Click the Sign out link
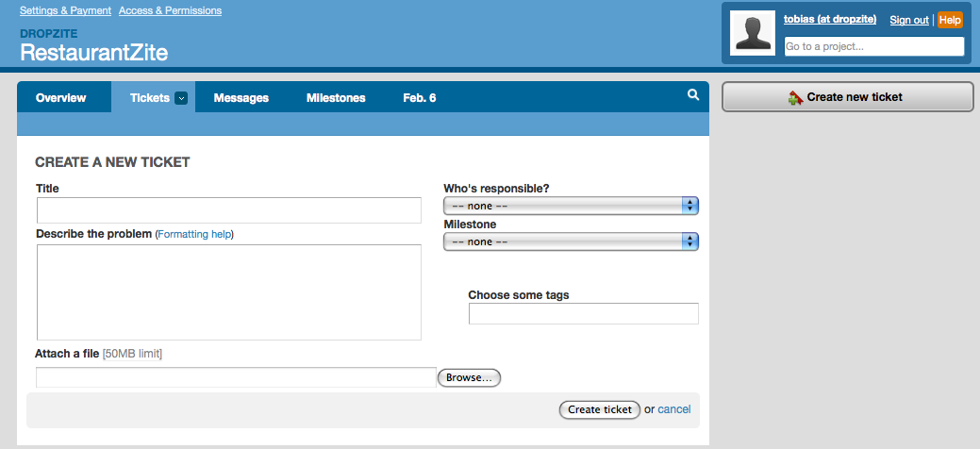The image size is (980, 449). (x=909, y=20)
